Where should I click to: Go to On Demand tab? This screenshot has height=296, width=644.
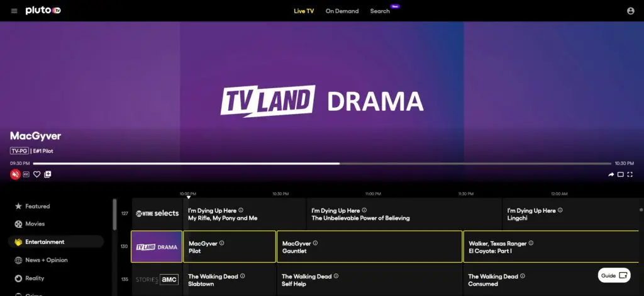pyautogui.click(x=341, y=11)
